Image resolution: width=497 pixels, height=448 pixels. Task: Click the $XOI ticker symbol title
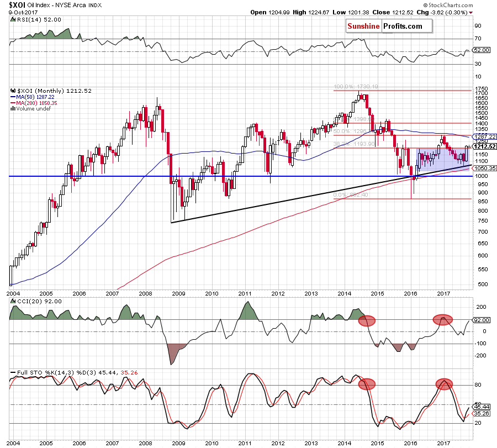pyautogui.click(x=17, y=5)
